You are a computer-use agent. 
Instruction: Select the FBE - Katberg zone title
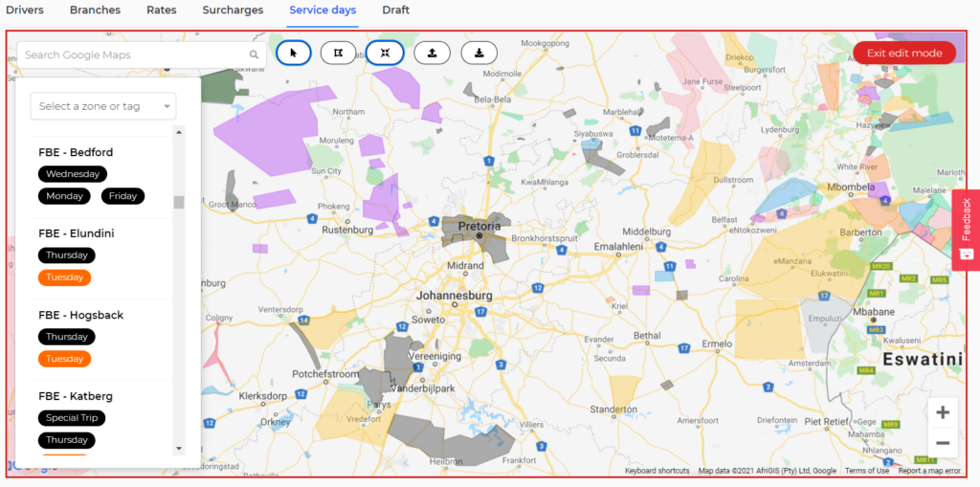click(76, 396)
